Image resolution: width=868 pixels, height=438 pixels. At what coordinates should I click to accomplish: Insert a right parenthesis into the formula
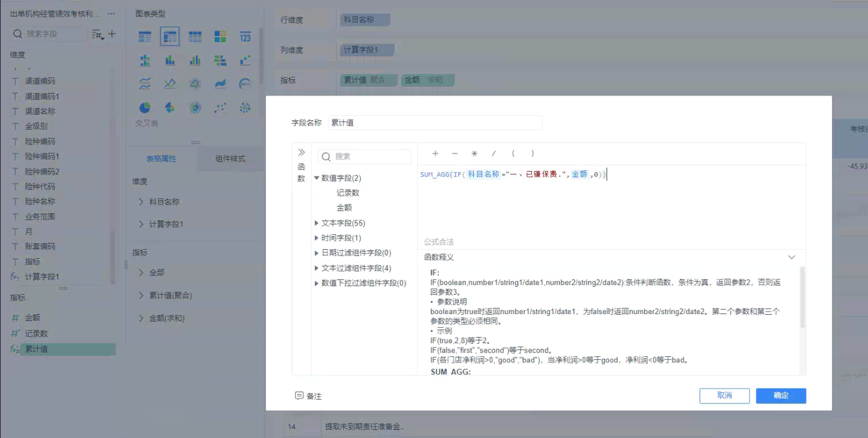pyautogui.click(x=532, y=154)
